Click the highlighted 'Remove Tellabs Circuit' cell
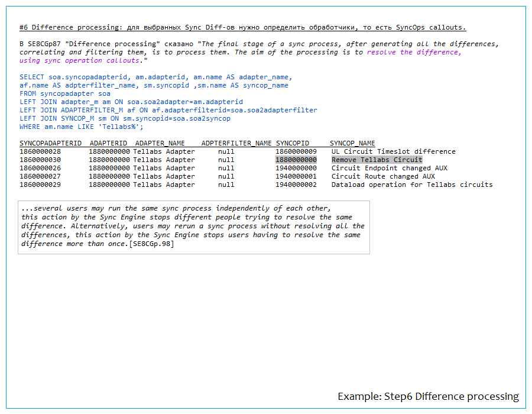Image resolution: width=532 pixels, height=414 pixels. 377,160
